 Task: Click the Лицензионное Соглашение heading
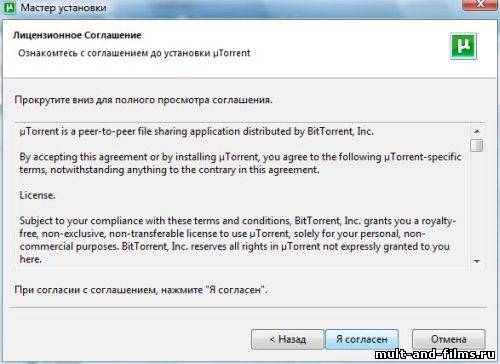(x=77, y=35)
